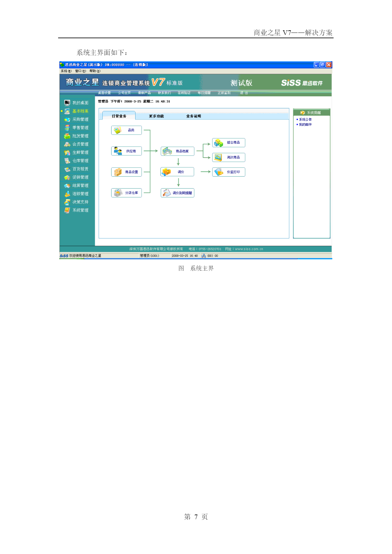Click the 商品设置 workflow button
Image resolution: width=392 pixels, height=554 pixels.
pyautogui.click(x=126, y=172)
